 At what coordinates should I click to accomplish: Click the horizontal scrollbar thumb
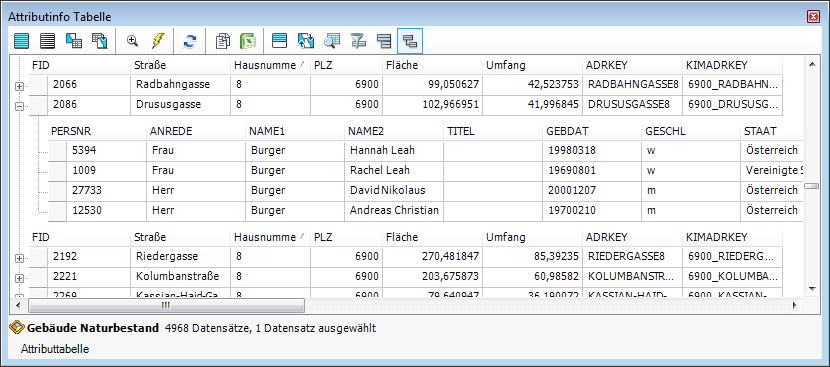click(166, 306)
